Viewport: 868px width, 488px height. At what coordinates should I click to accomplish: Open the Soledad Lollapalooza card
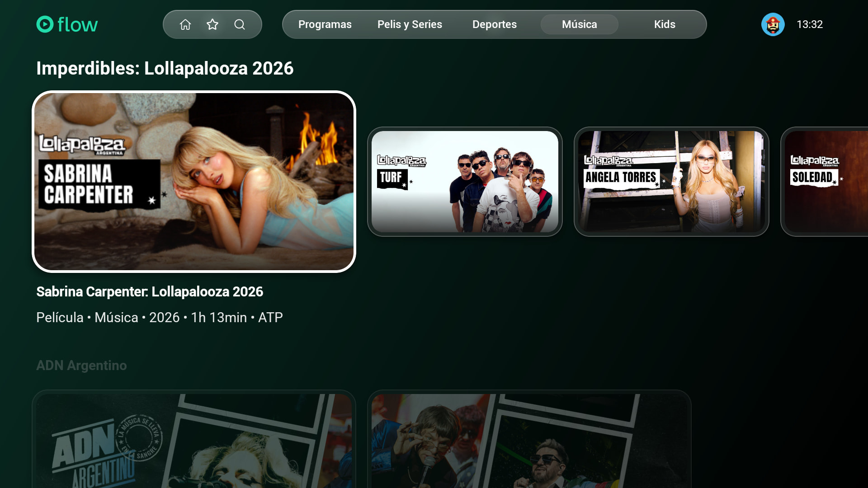825,182
